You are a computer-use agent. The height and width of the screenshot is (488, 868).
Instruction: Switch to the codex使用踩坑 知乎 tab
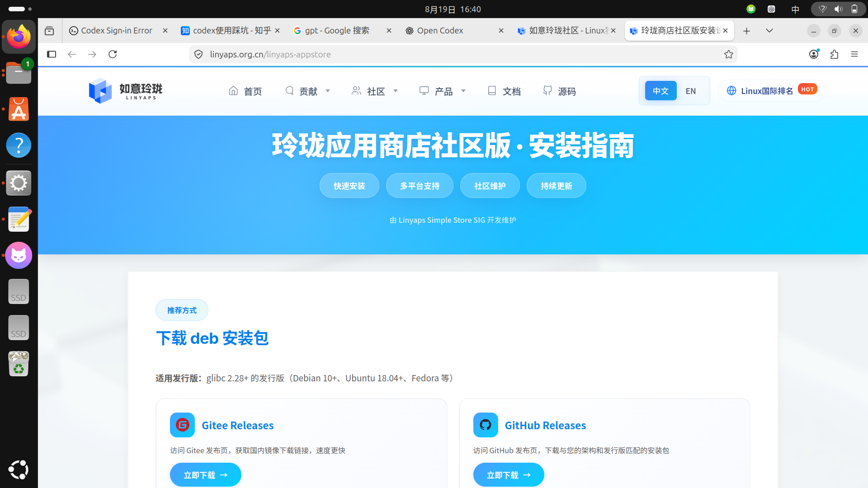(x=230, y=31)
